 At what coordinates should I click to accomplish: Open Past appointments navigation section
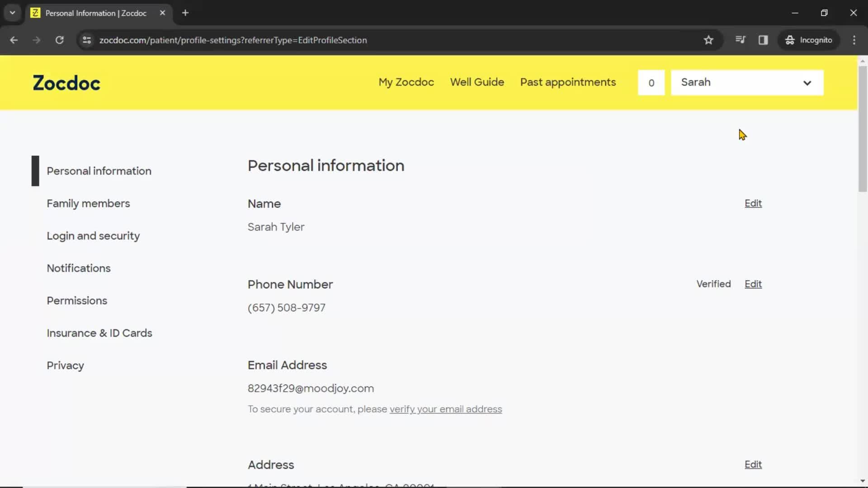tap(567, 82)
